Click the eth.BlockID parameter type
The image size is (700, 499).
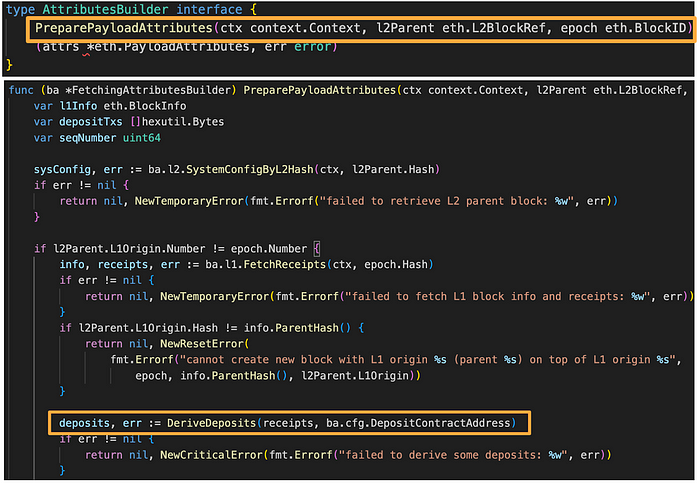pos(645,28)
